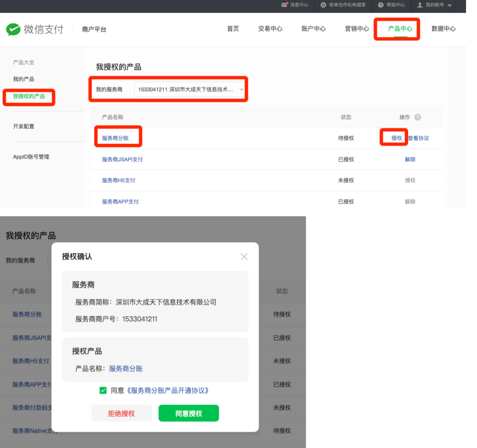Click 解除 for 服务商APP支付 row
The image size is (477, 448).
tap(410, 202)
